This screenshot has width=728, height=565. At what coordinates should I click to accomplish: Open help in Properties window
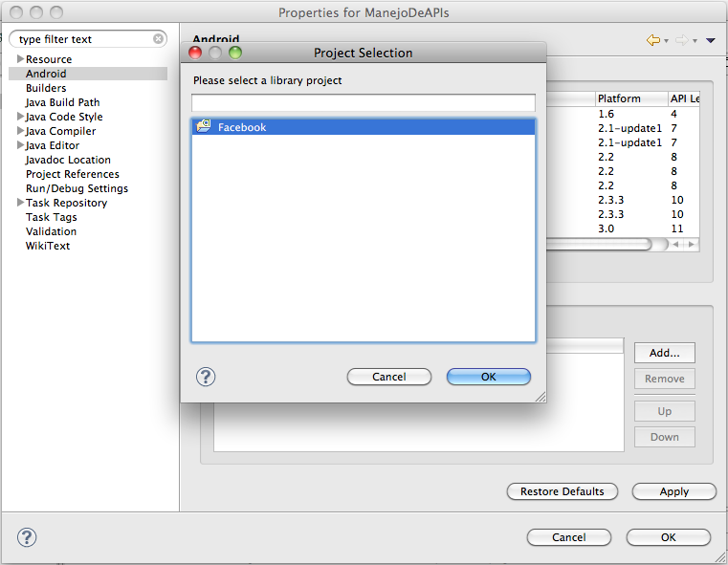coord(27,537)
